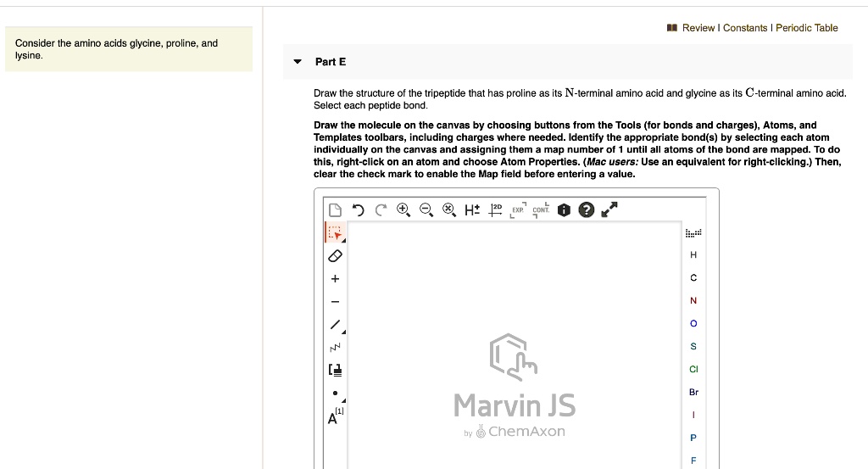The image size is (868, 469).
Task: Collapse the Part E section
Action: [297, 62]
